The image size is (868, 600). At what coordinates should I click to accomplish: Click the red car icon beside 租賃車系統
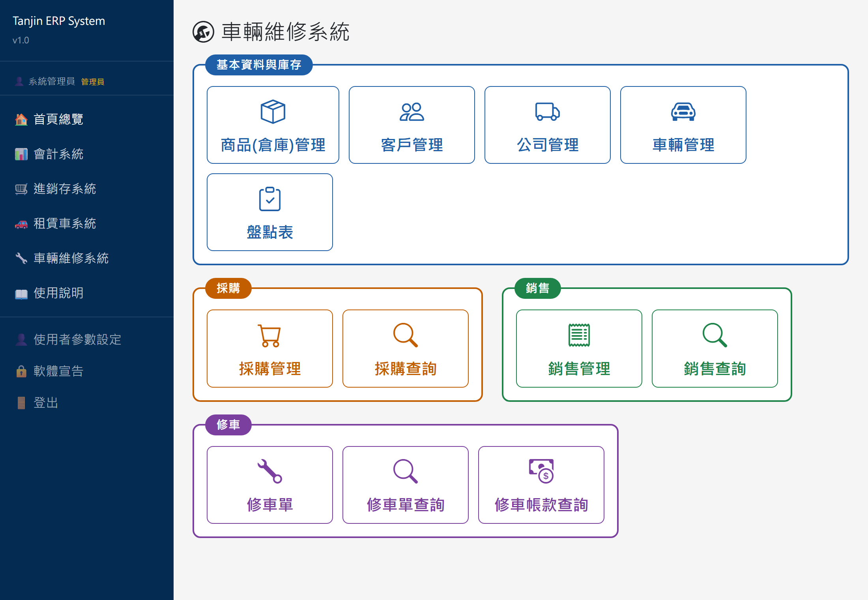pos(21,224)
